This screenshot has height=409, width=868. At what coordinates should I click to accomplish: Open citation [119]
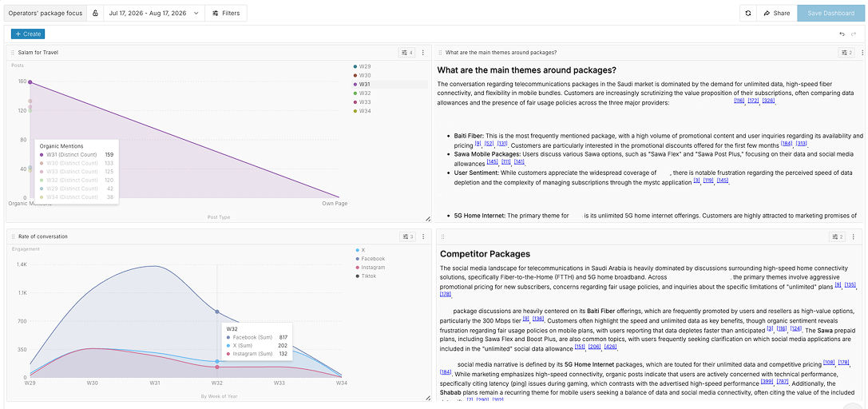pyautogui.click(x=708, y=181)
